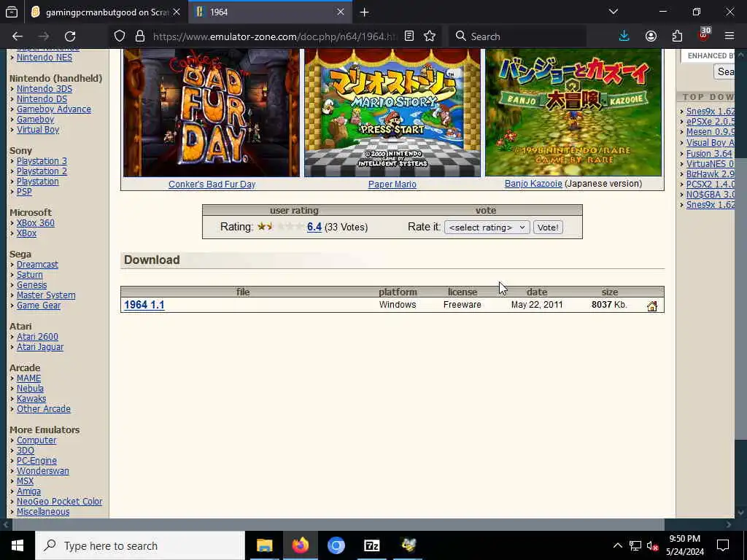Click the 'May 22, 2011' date cell
The image size is (747, 560).
[537, 305]
